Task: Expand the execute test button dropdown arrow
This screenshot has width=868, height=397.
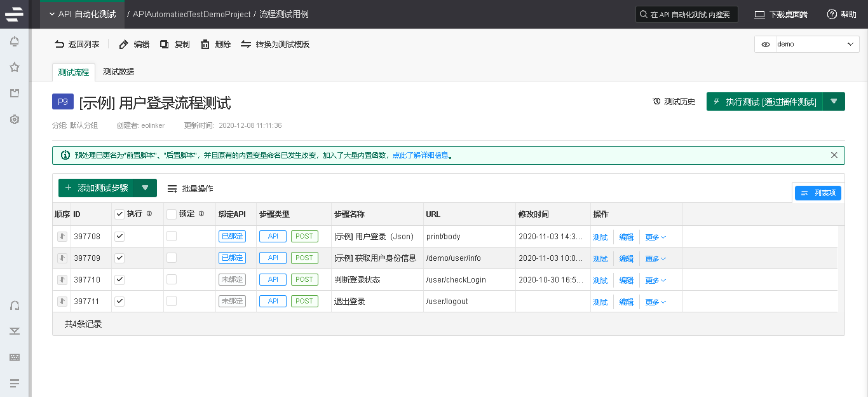Action: pyautogui.click(x=834, y=102)
